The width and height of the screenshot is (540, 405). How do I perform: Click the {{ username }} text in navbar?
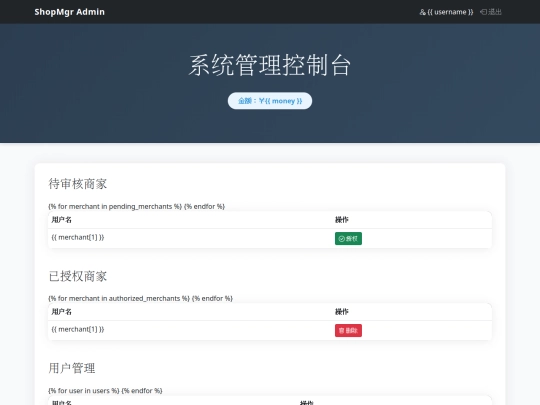click(x=450, y=12)
